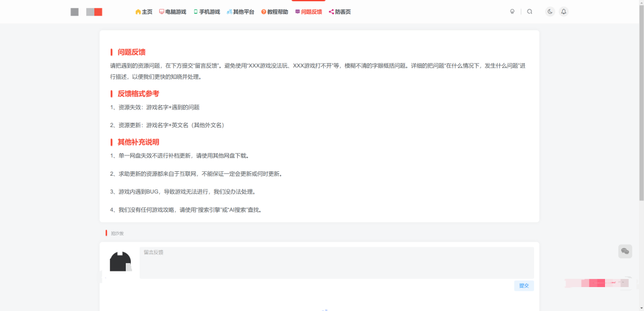The image size is (644, 311).
Task: Submit comment with 提交 button
Action: (524, 285)
